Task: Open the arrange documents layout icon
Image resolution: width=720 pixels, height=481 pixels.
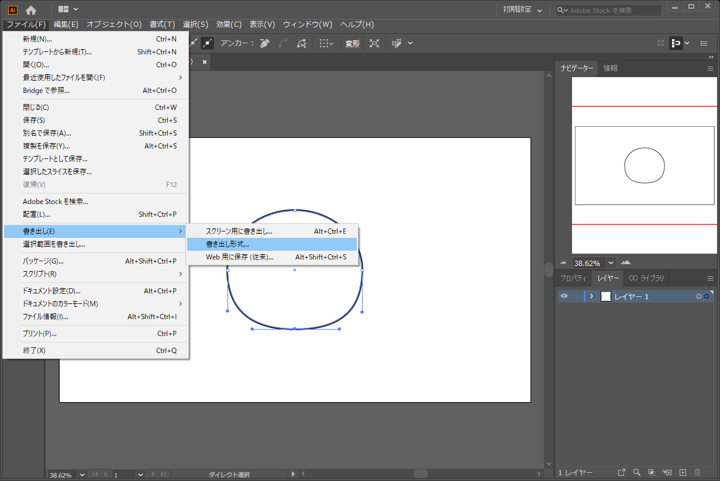Action: point(68,9)
